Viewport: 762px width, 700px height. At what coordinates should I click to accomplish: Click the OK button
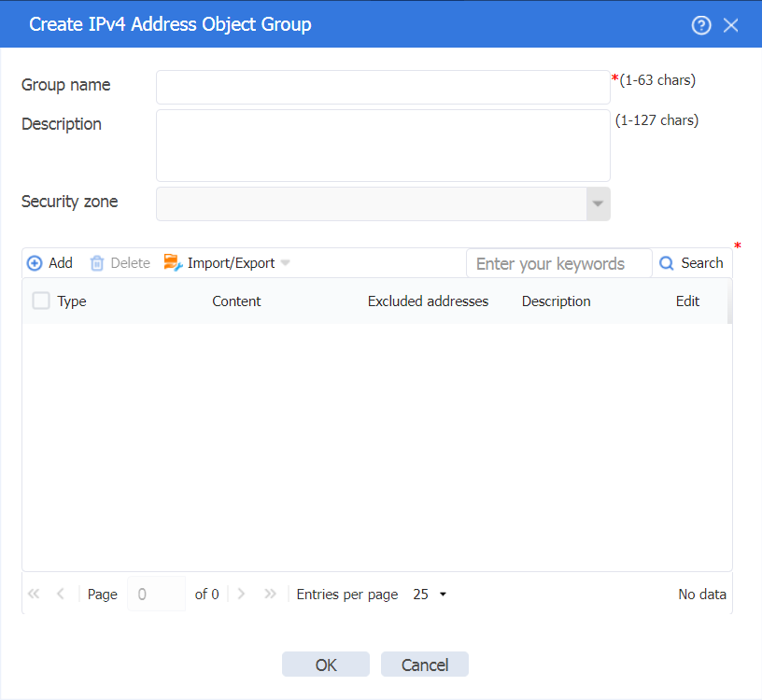pyautogui.click(x=326, y=664)
